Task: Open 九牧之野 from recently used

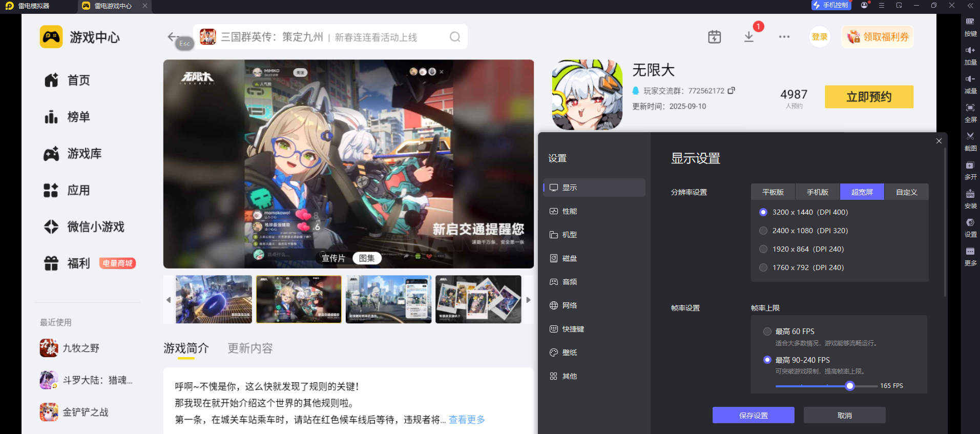Action: [x=70, y=348]
